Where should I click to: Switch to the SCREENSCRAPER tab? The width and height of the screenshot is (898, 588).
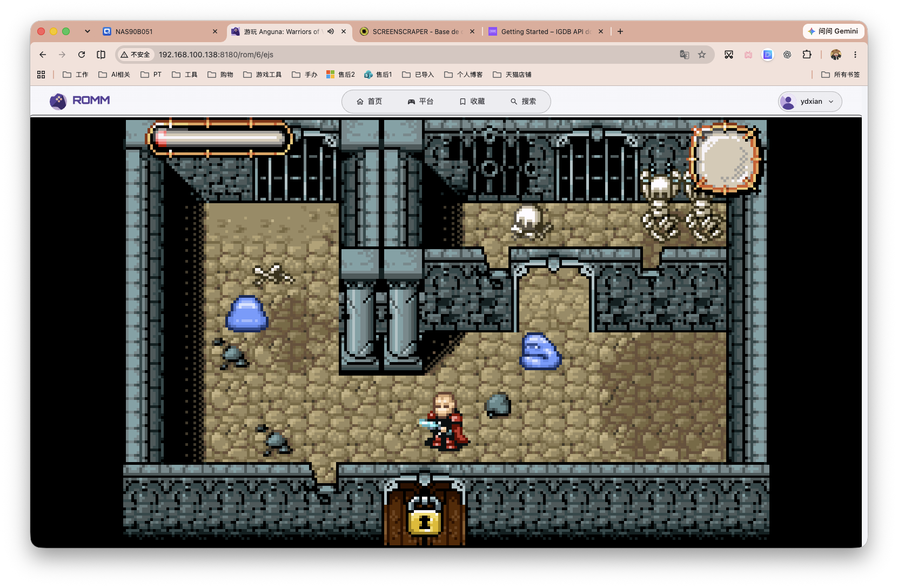pyautogui.click(x=417, y=31)
